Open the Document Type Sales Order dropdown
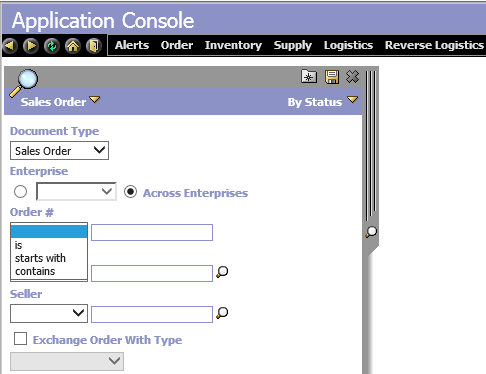This screenshot has height=374, width=486. pyautogui.click(x=59, y=151)
